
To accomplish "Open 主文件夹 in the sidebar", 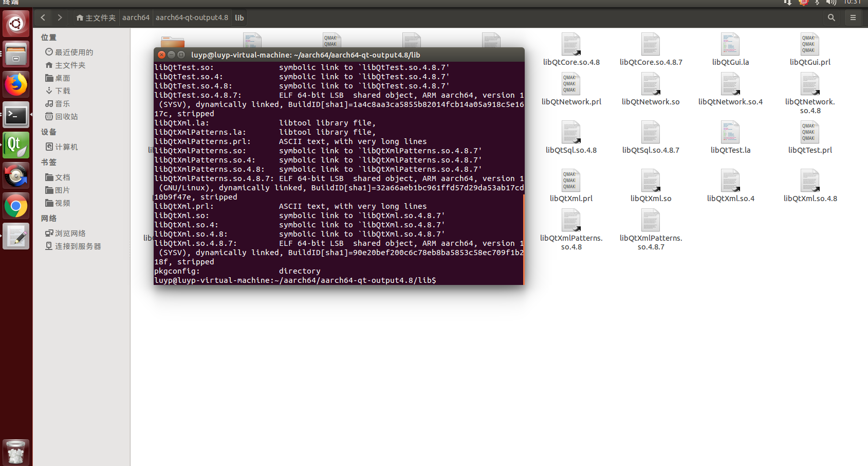I will 66,65.
